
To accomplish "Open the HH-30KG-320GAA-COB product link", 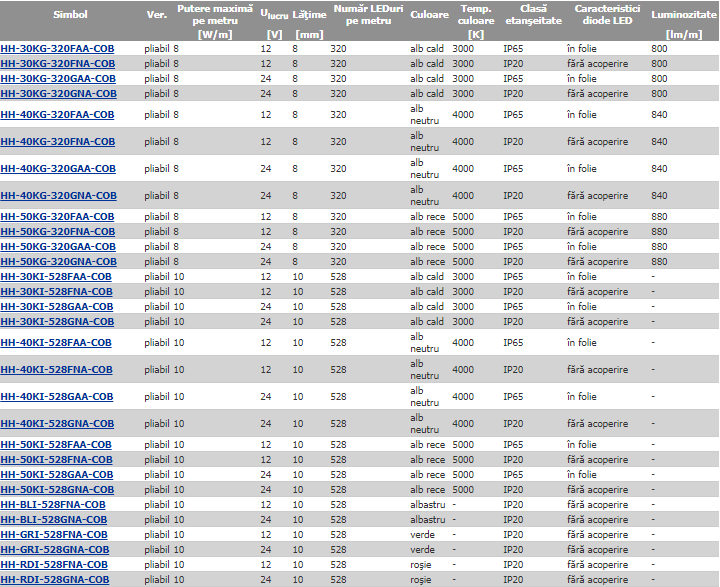I will point(58,79).
